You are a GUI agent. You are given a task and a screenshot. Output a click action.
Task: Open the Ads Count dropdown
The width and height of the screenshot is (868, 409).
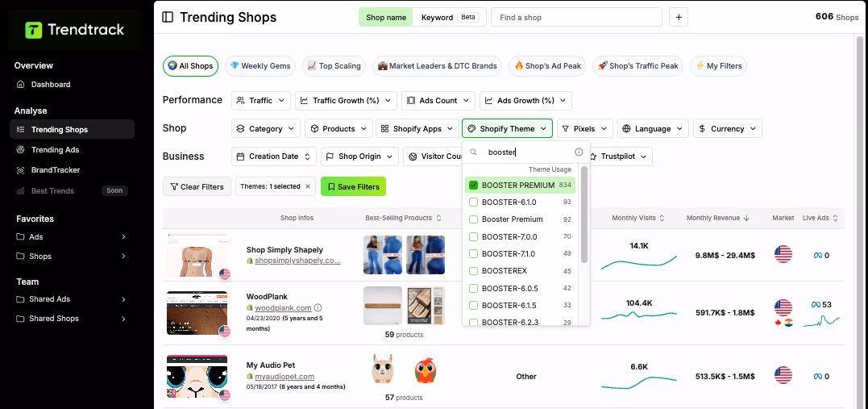(438, 100)
